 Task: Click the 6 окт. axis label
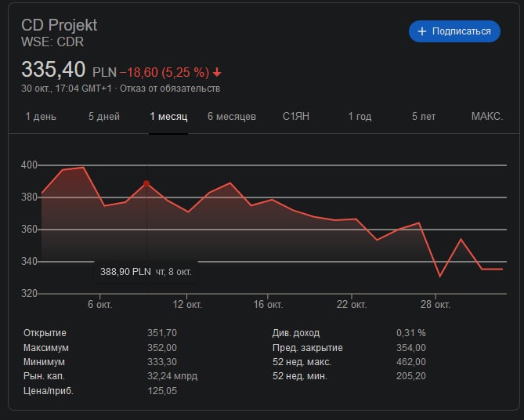pos(100,305)
